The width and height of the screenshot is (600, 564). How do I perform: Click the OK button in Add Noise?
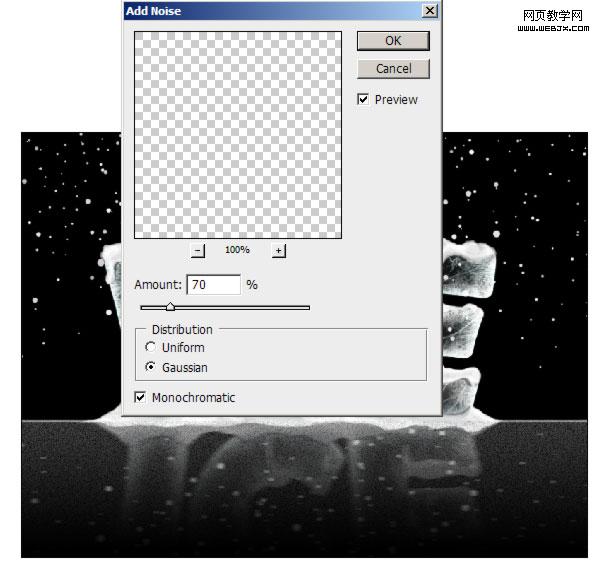tap(393, 41)
